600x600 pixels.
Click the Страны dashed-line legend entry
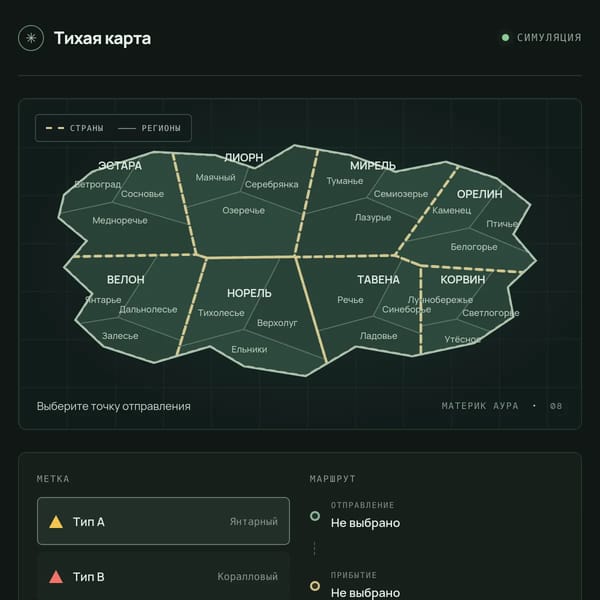coord(75,128)
